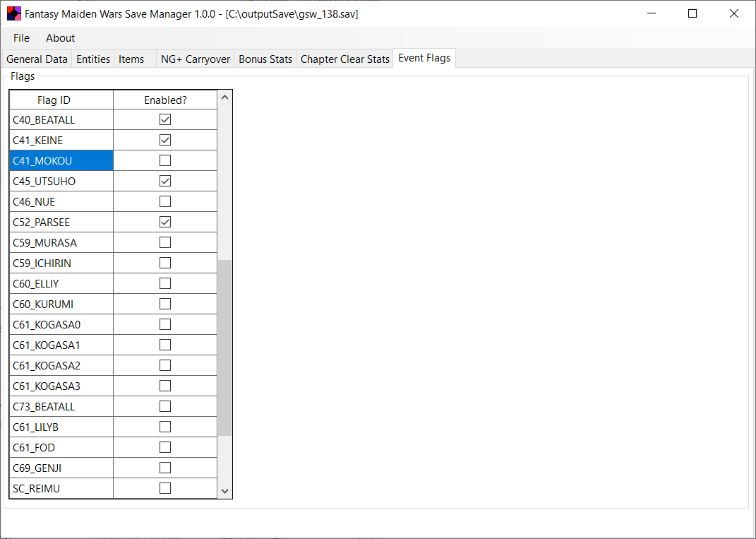This screenshot has width=756, height=539.
Task: Select the C40_BEATALL flag ID cell
Action: click(61, 119)
